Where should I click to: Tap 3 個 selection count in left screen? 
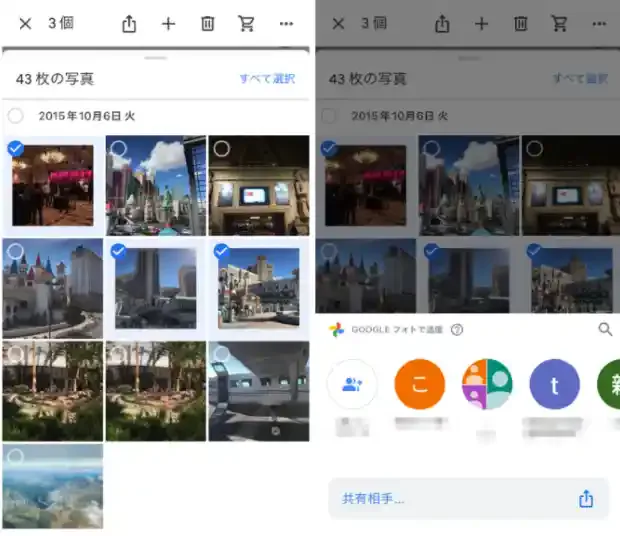pyautogui.click(x=61, y=23)
